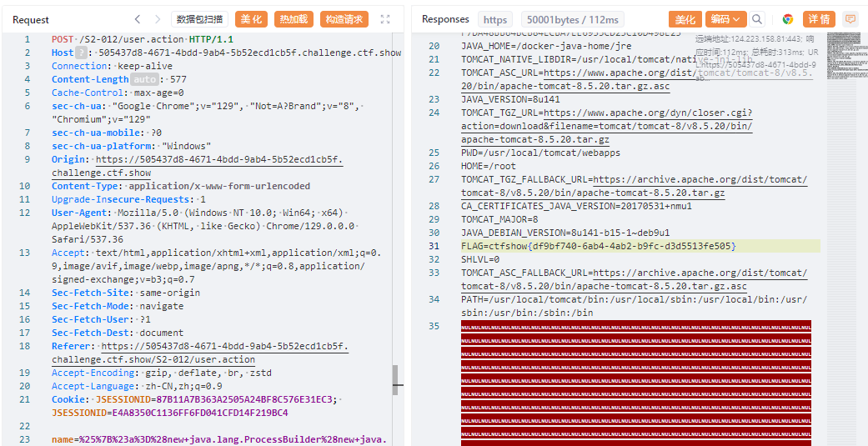
Task: Click the PWD=/usr/local/tomcat/webapps line
Action: pos(541,153)
